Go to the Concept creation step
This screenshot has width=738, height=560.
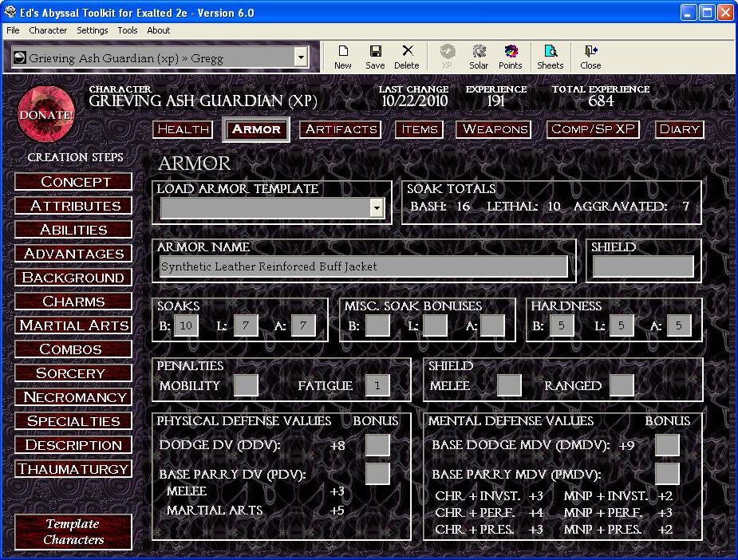tap(73, 182)
